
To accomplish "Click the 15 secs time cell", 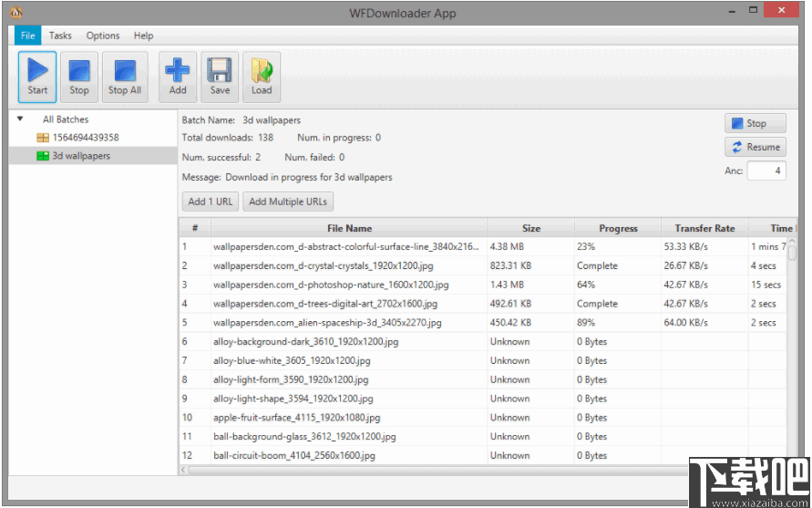I will point(766,285).
